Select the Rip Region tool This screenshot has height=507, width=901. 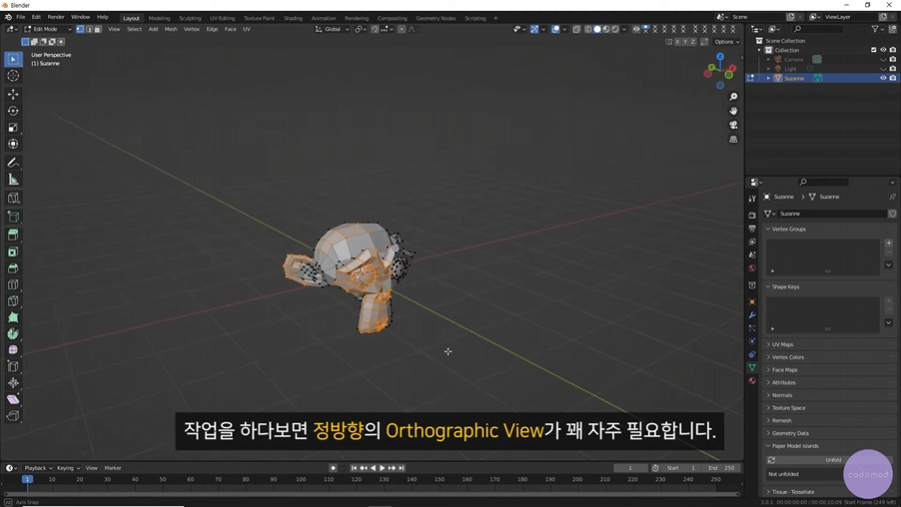(13, 416)
